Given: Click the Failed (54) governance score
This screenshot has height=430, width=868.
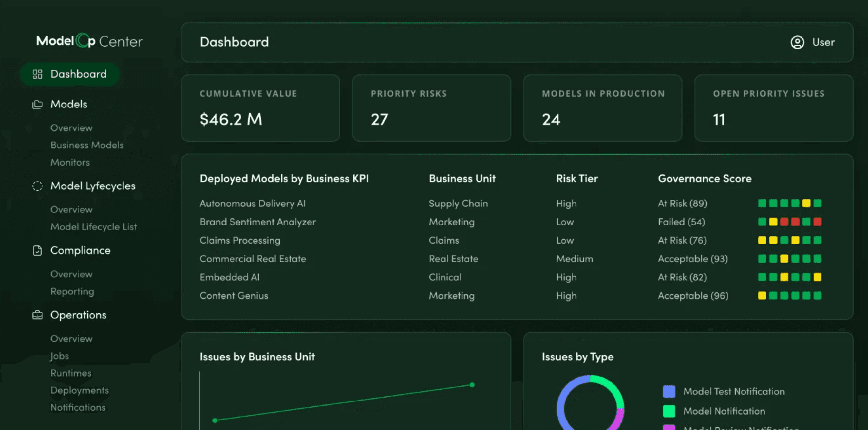Looking at the screenshot, I should point(681,222).
